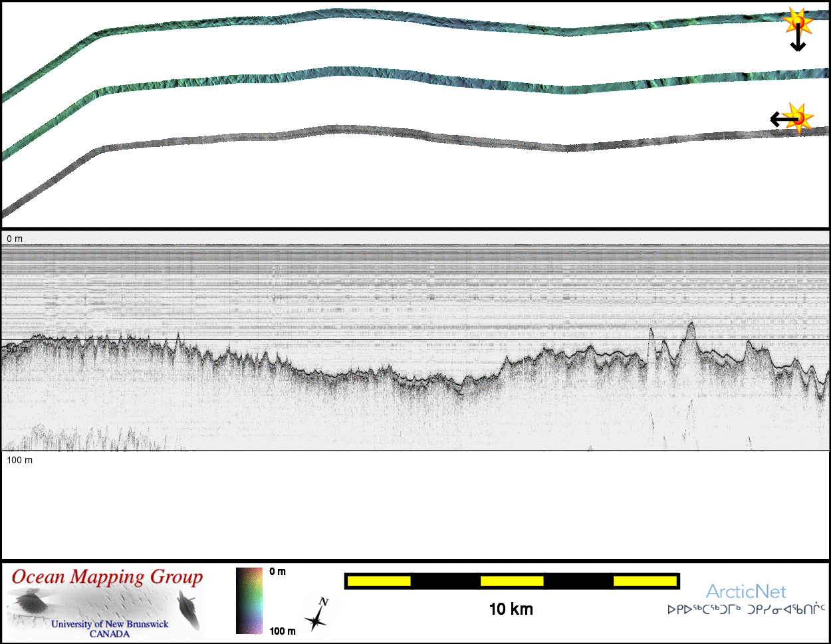831x644 pixels.
Task: Click the 0 m label atop the profile
Action: [x=15, y=239]
